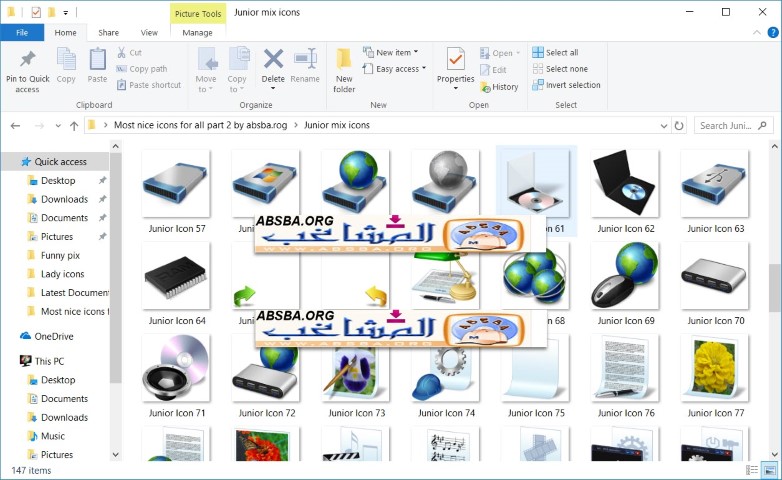
Task: Switch to details view in status bar
Action: point(752,470)
